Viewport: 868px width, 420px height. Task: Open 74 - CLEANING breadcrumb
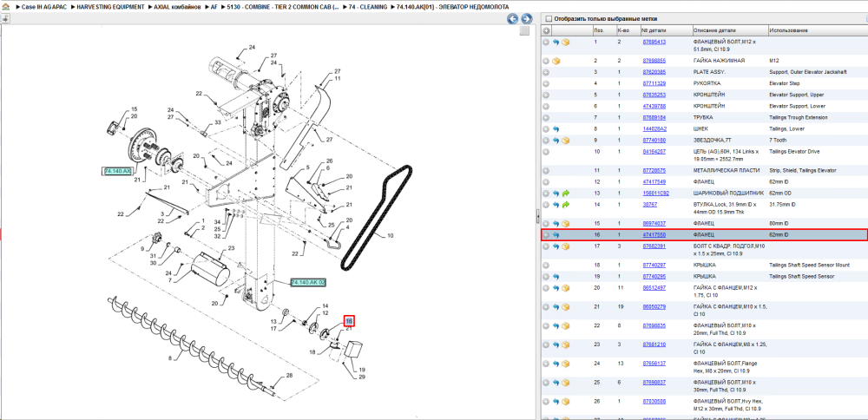coord(368,7)
